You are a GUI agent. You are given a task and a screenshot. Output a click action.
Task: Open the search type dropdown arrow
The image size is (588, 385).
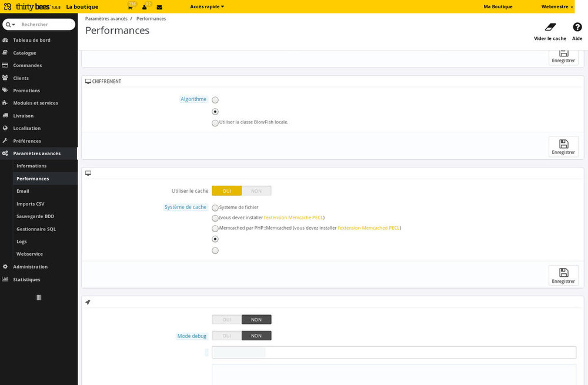pyautogui.click(x=11, y=25)
